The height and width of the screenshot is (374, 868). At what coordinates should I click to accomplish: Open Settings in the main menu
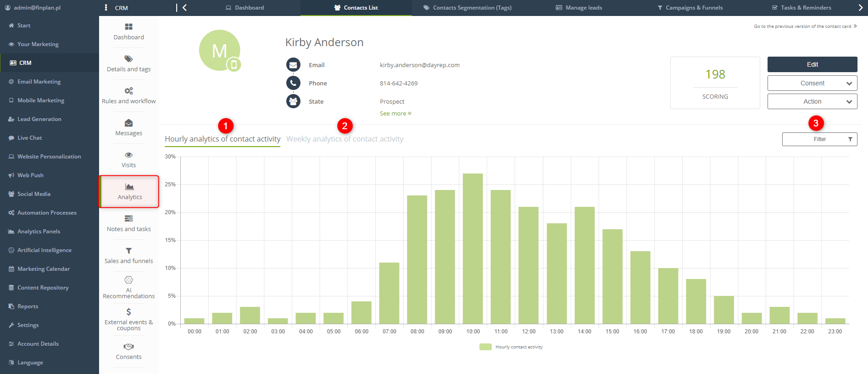coord(49,325)
